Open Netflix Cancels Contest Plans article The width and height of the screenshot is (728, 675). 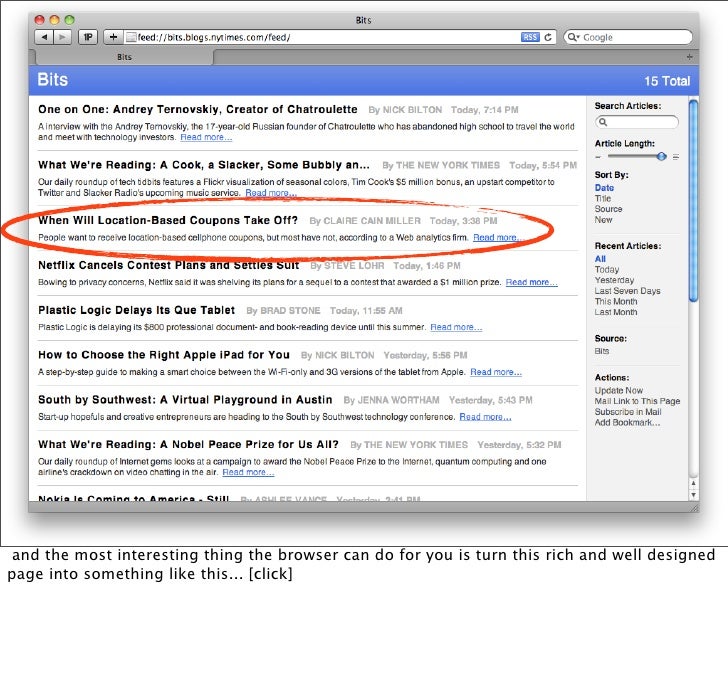(169, 266)
